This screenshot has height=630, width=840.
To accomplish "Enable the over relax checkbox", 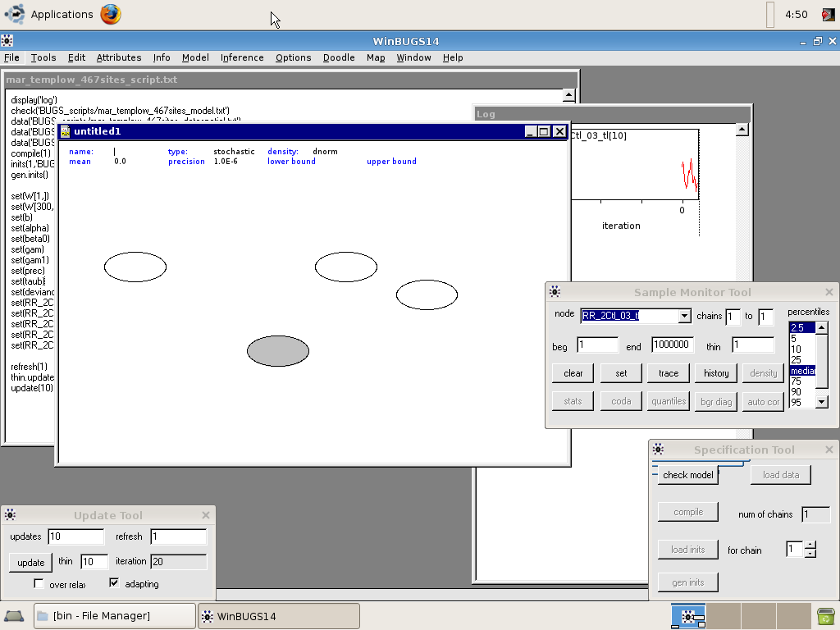I will point(39,583).
